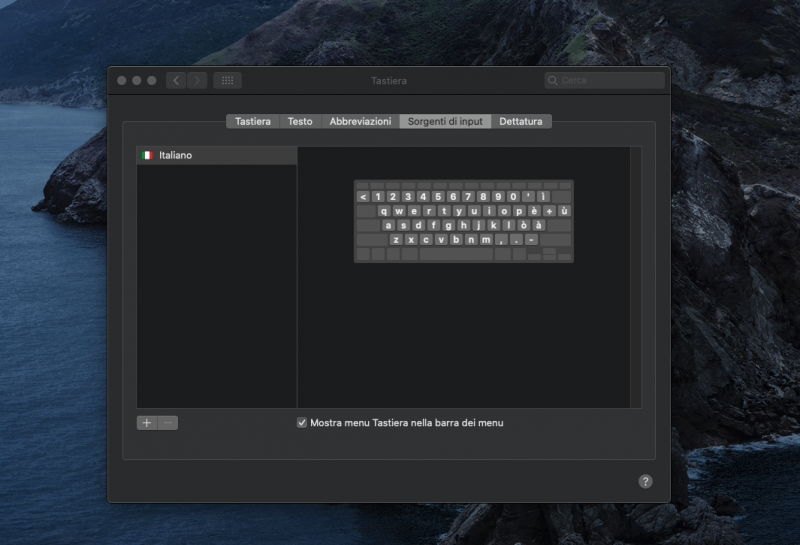Select the Abbreviazioni tab
This screenshot has height=545, width=800.
pyautogui.click(x=360, y=121)
